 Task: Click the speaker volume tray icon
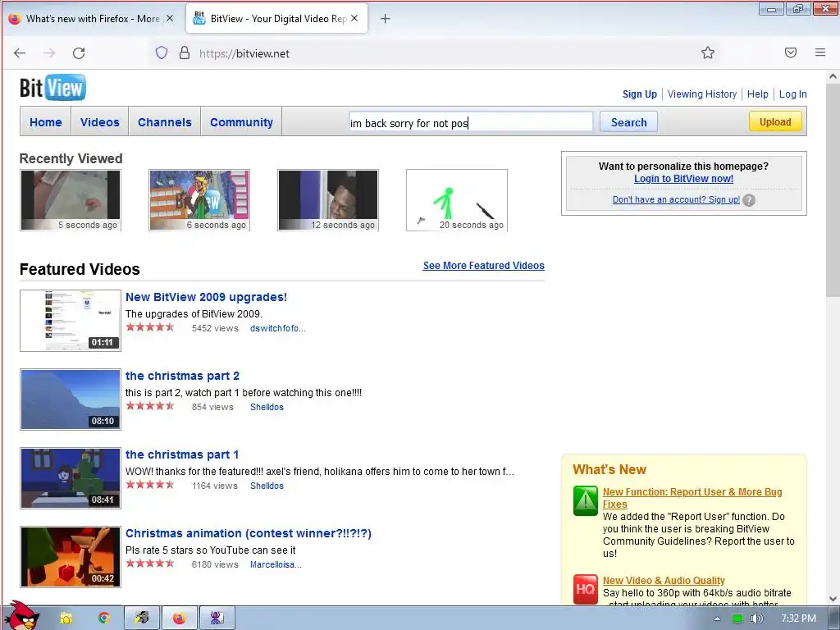pos(756,619)
